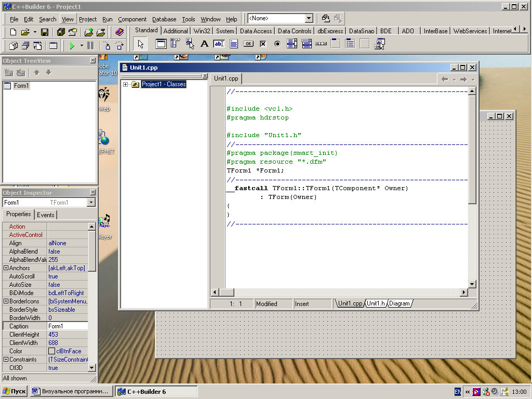Pick the ActionList component icon
Viewport: 532px width, 399px height.
(x=379, y=44)
